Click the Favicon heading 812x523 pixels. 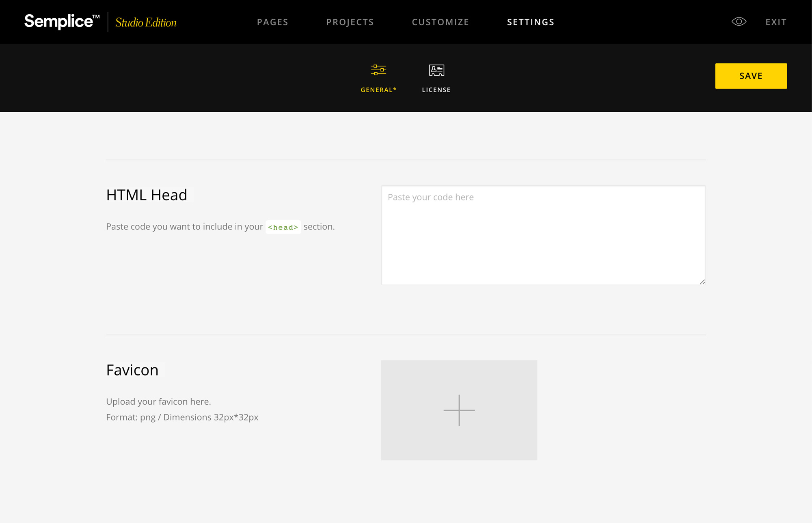132,370
